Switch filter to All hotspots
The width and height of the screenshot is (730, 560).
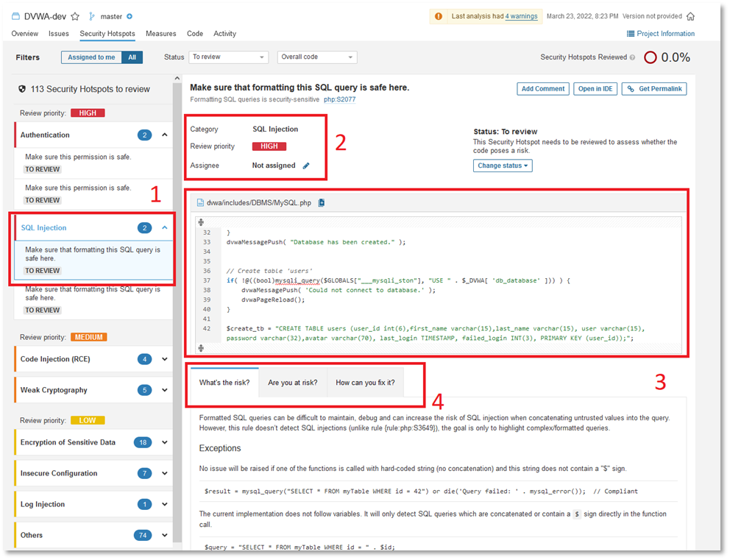(132, 57)
